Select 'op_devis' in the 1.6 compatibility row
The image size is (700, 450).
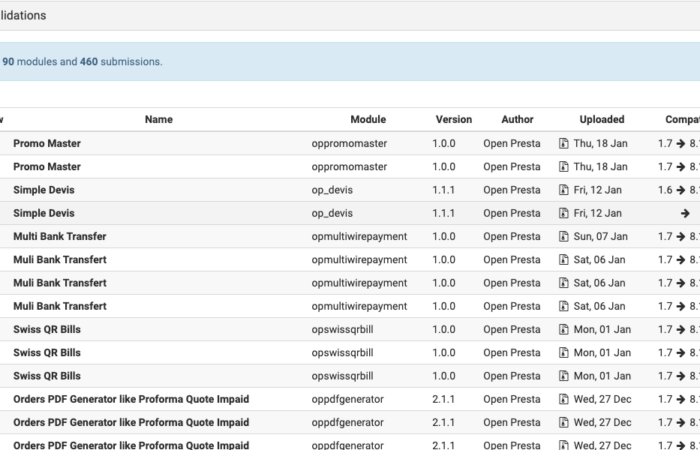(x=332, y=190)
